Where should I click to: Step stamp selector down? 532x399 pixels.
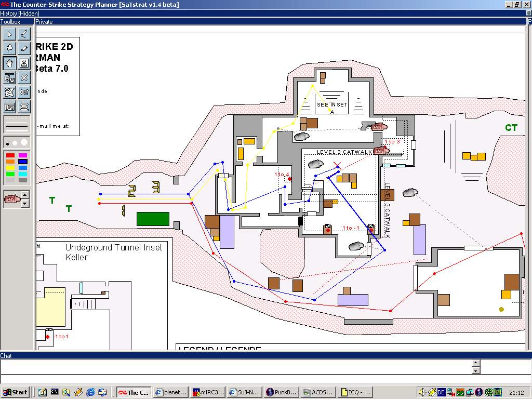[x=25, y=203]
